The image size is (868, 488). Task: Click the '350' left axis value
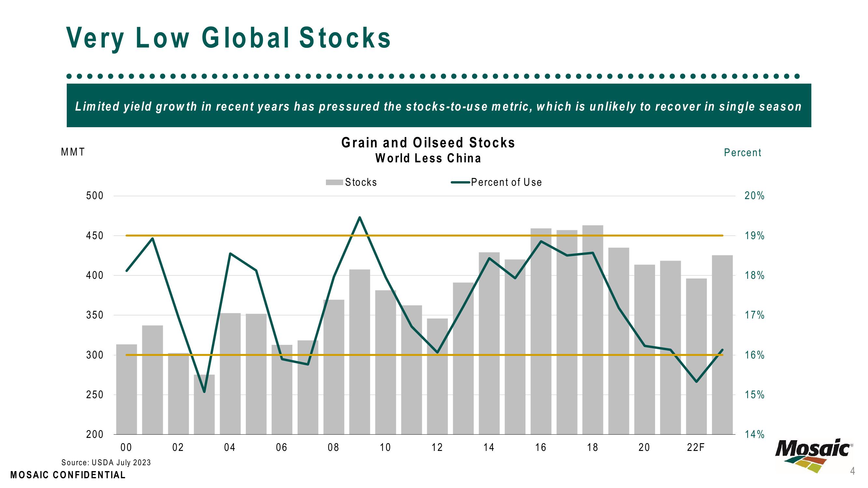95,315
